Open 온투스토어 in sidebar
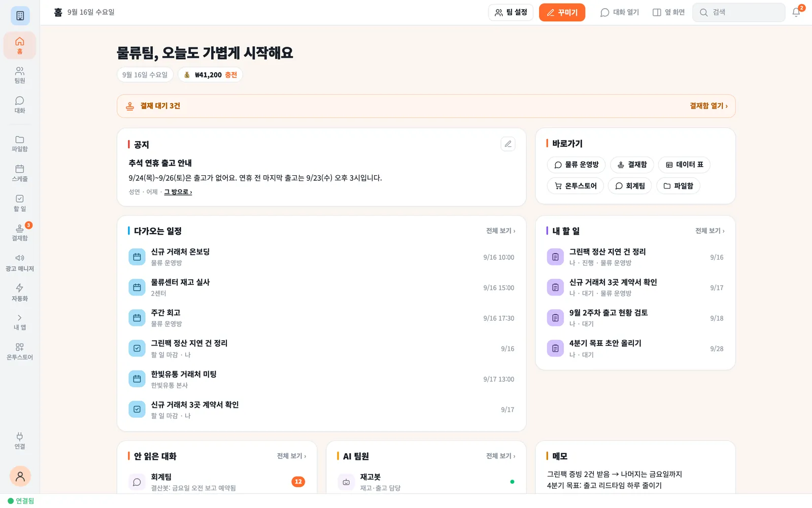This screenshot has width=812, height=508. coord(20,352)
